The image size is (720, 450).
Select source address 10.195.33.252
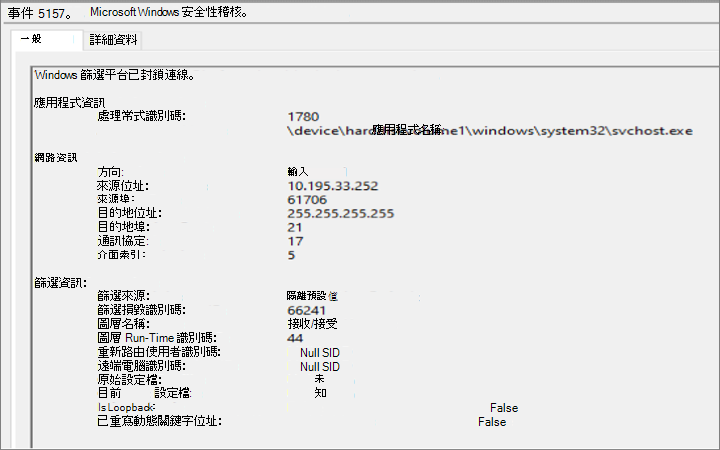(333, 186)
